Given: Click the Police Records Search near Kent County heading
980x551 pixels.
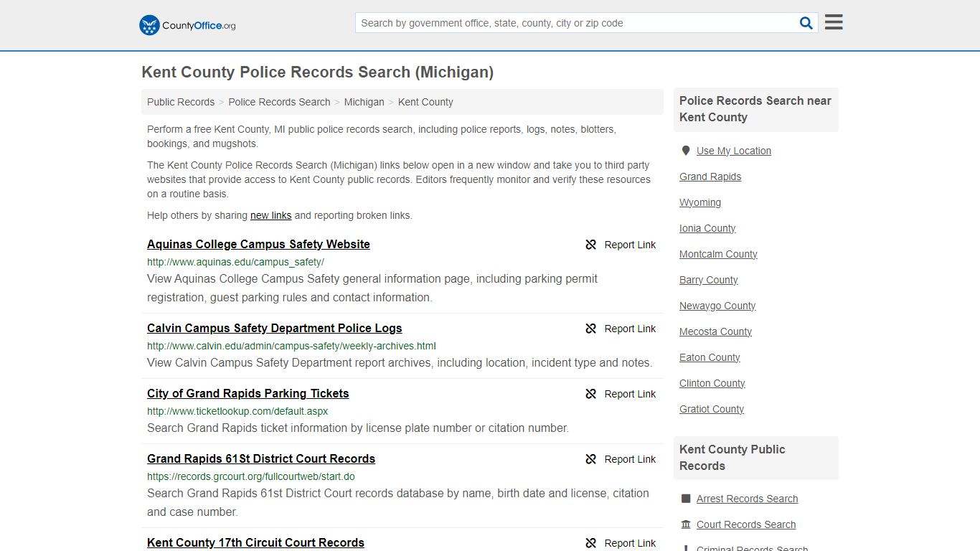Looking at the screenshot, I should click(x=755, y=109).
